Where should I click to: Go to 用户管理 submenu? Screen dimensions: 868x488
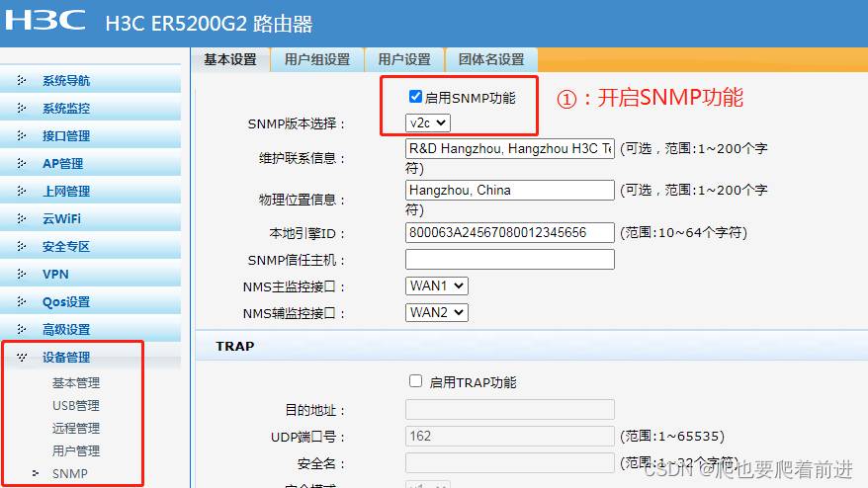click(76, 450)
